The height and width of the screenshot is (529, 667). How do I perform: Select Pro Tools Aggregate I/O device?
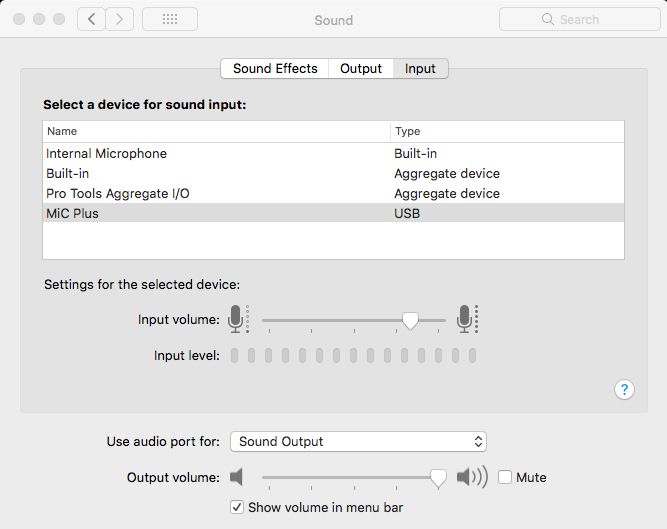tap(117, 193)
